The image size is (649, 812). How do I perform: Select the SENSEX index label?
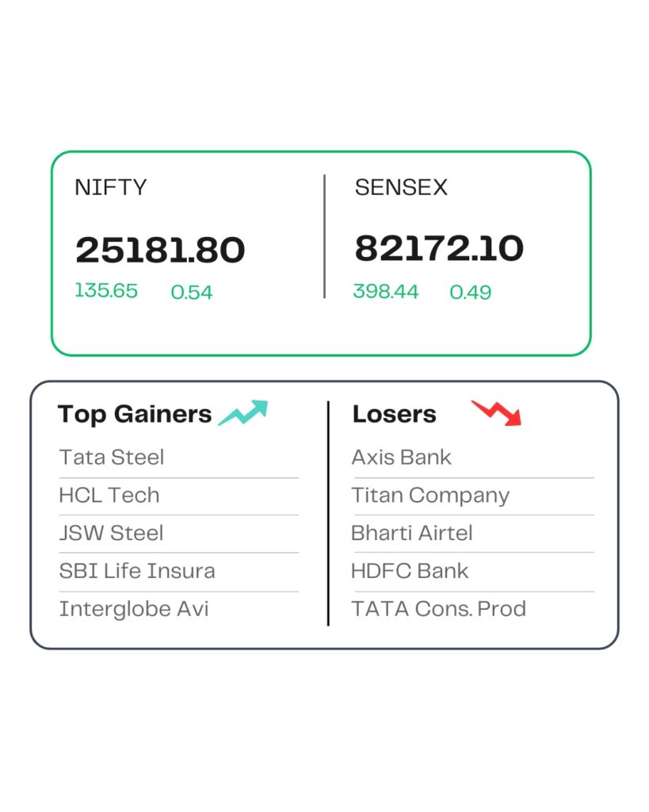401,188
